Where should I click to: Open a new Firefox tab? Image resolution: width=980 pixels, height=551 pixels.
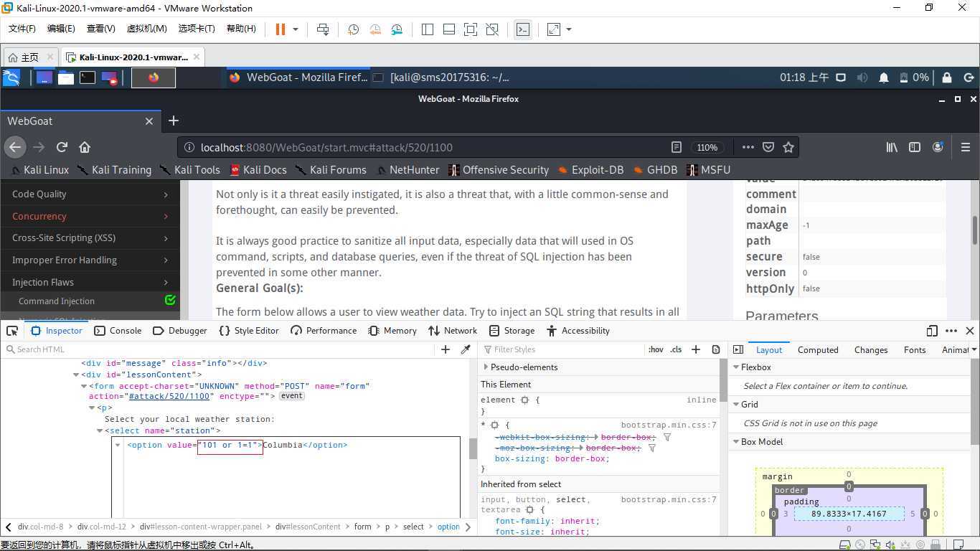(173, 121)
